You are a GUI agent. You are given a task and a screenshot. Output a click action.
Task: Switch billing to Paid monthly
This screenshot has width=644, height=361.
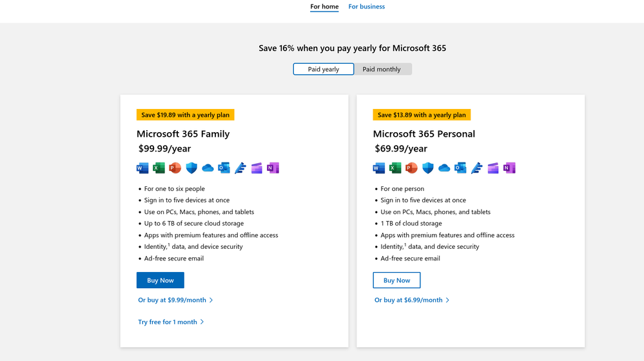tap(382, 69)
